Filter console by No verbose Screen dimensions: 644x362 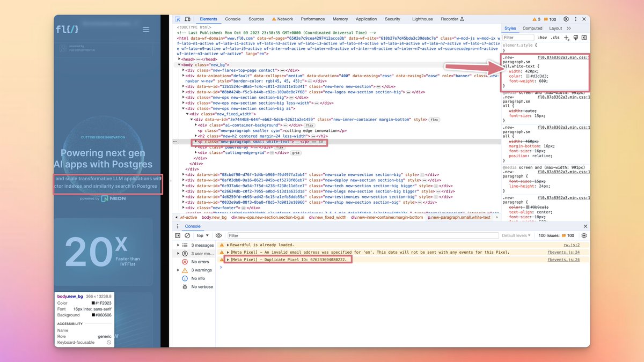tap(198, 287)
